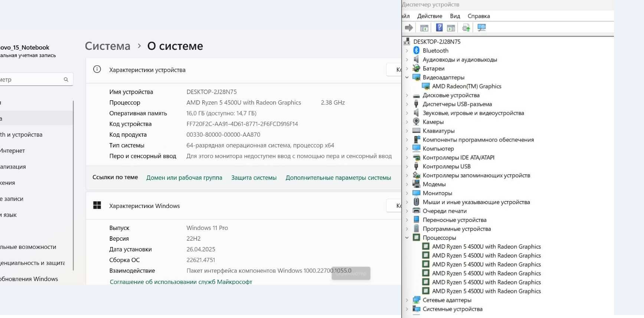Screen dimensions: 644x318
Task: Click the Мониторы monitor icon
Action: [416, 193]
